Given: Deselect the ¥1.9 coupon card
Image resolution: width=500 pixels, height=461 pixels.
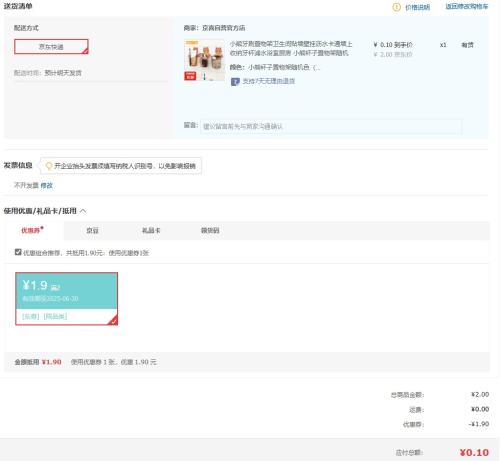Looking at the screenshot, I should point(66,299).
